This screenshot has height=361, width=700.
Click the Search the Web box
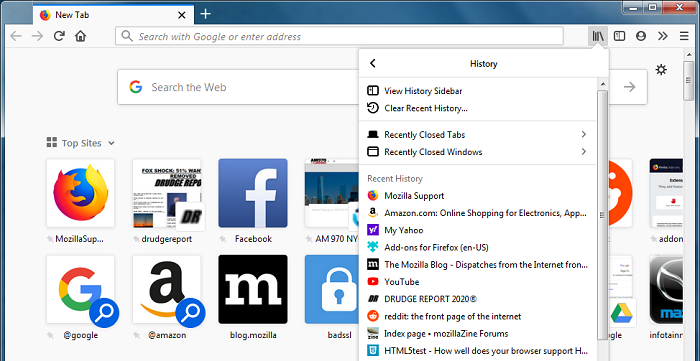[x=238, y=87]
